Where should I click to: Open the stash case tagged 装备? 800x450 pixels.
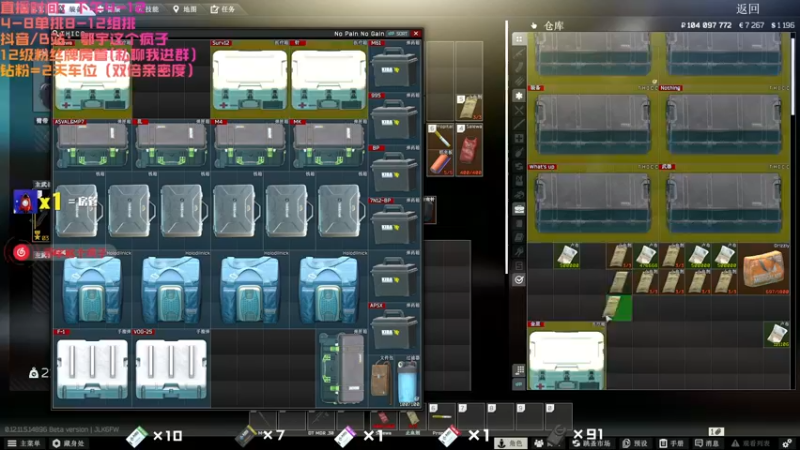click(592, 124)
